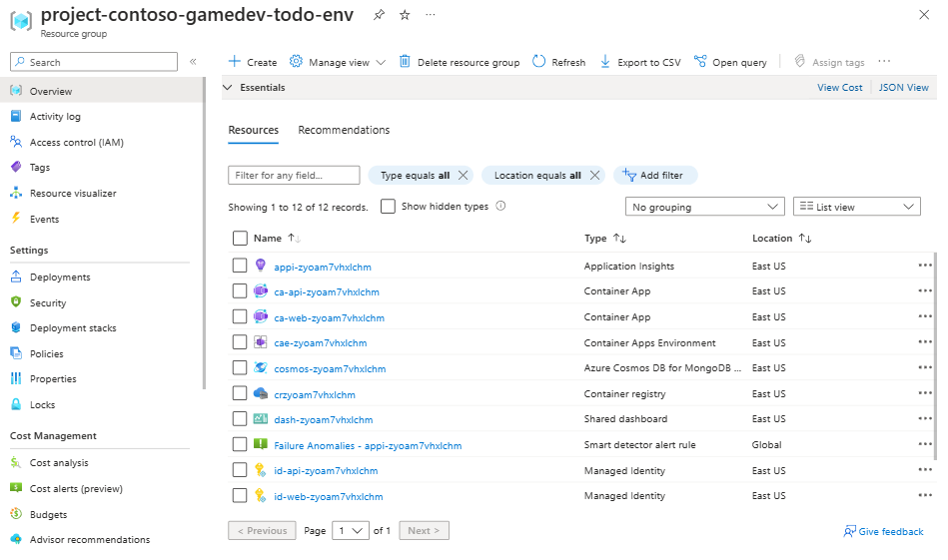Open context menu for dash-zyoam7vhxlchm row

pyautogui.click(x=925, y=418)
